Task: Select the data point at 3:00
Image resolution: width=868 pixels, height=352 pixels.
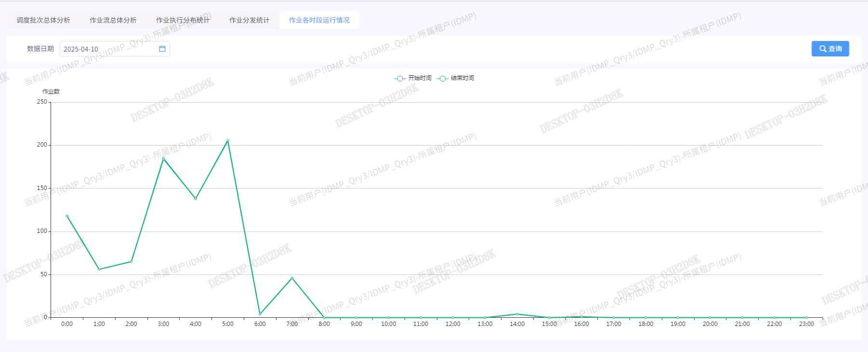Action: click(x=163, y=159)
